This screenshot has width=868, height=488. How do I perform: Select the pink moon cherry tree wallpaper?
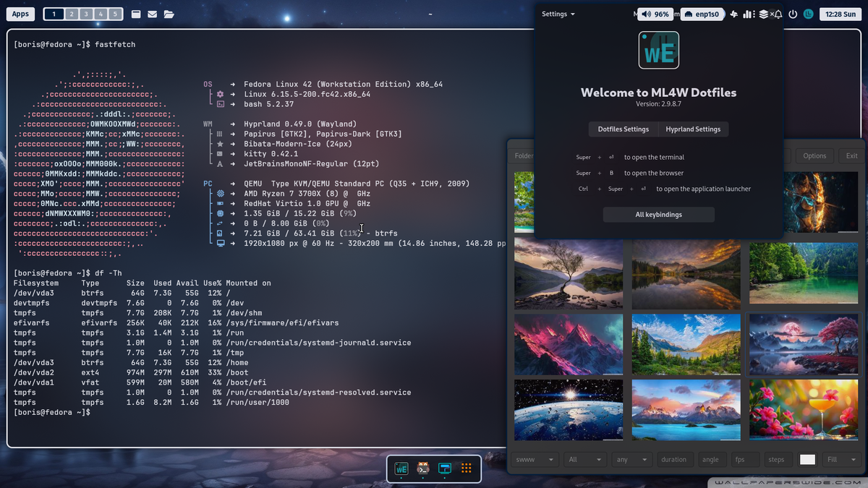point(804,343)
